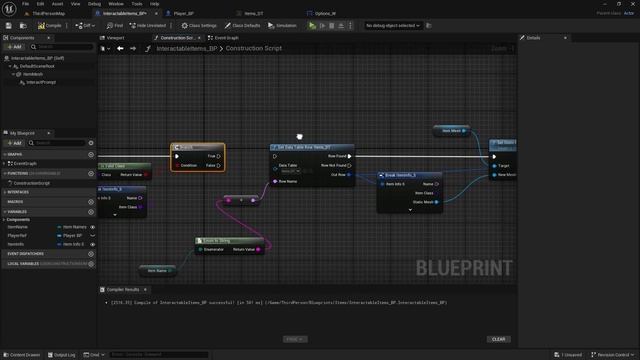
Task: Add a new event dispatcher
Action: (x=91, y=254)
